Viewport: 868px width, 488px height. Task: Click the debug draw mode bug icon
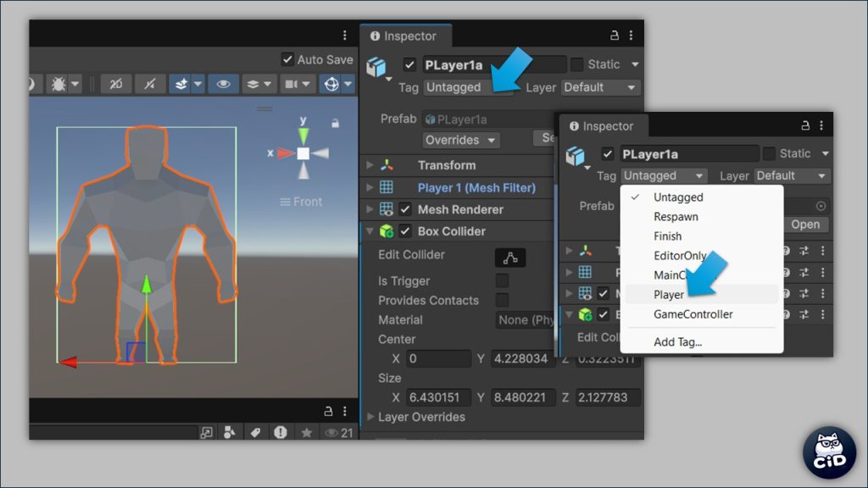59,84
